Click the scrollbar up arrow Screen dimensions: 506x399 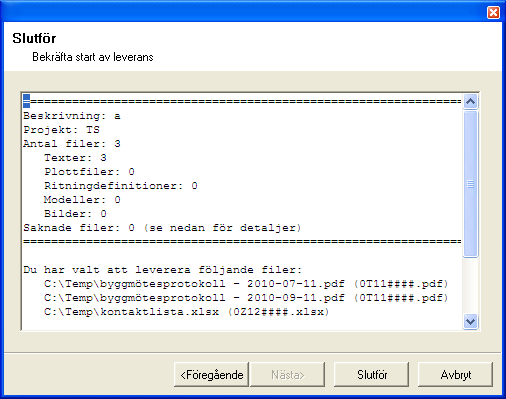click(470, 101)
